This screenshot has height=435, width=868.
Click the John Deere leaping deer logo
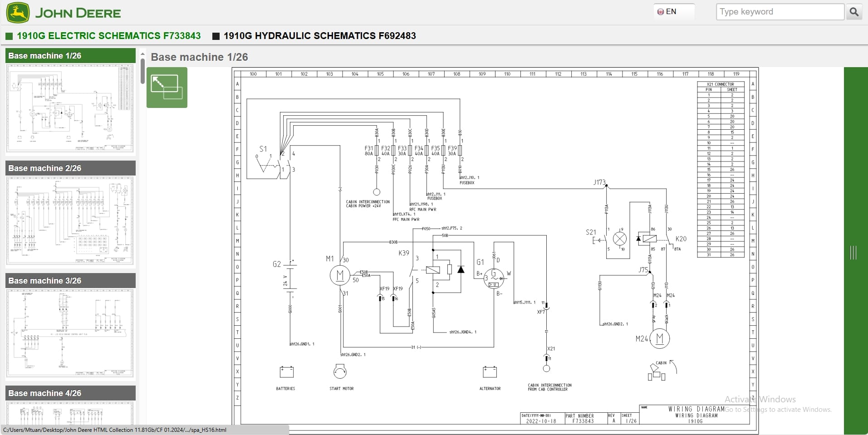[18, 12]
